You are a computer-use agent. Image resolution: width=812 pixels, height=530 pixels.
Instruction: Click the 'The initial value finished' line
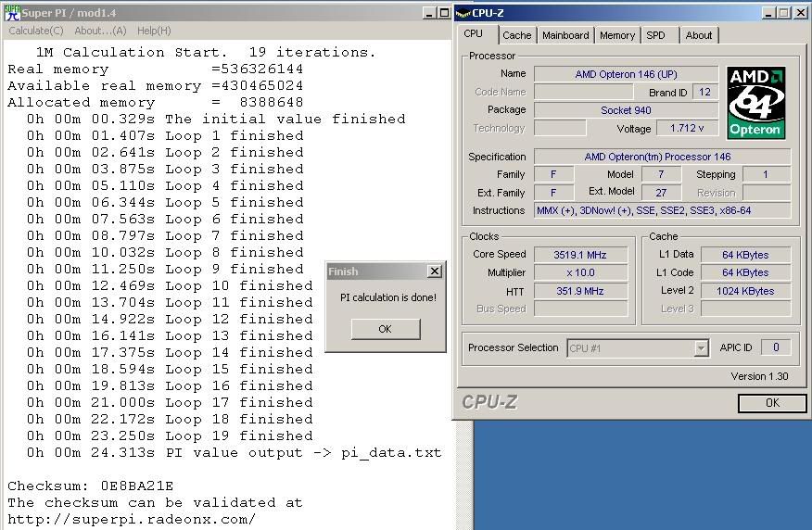click(216, 119)
